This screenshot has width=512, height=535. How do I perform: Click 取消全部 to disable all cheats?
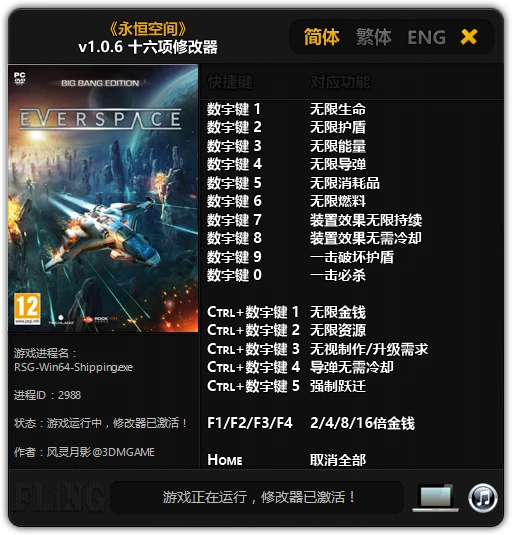coord(338,460)
